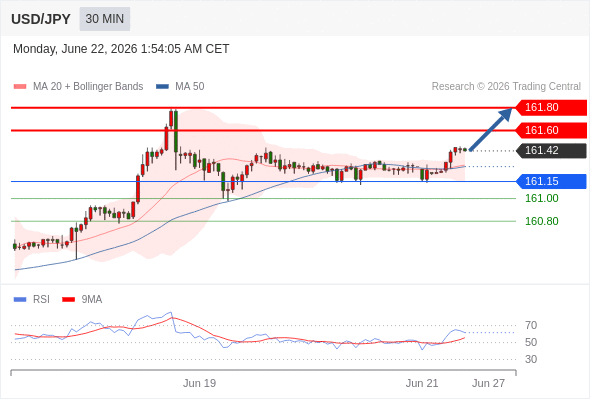590x400 pixels.
Task: Toggle the RSI legend entry
Action: (32, 300)
